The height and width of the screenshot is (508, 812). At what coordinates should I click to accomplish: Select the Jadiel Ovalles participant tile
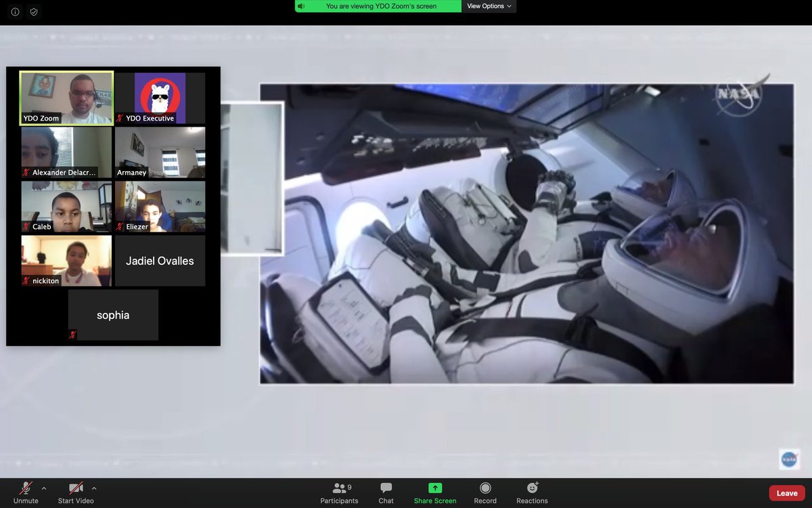pos(160,261)
